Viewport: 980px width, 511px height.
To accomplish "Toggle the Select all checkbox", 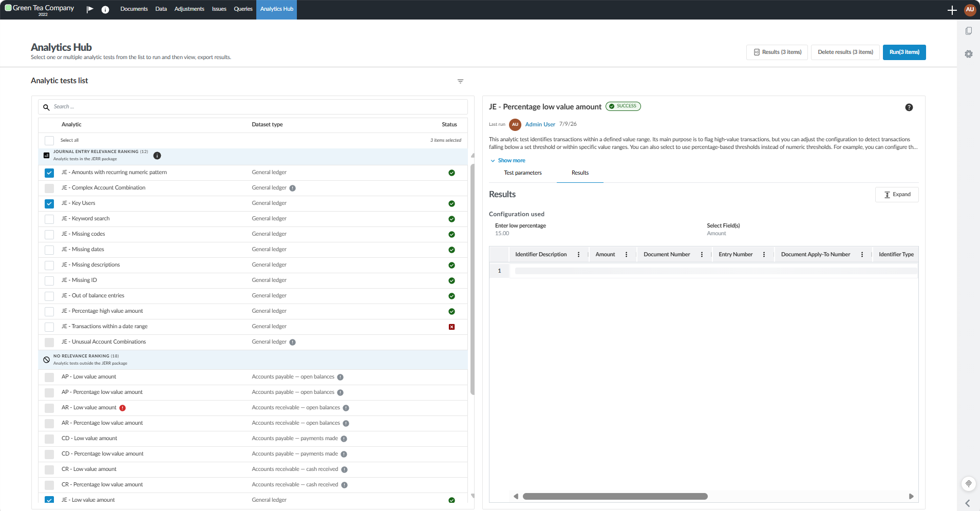I will pyautogui.click(x=49, y=140).
